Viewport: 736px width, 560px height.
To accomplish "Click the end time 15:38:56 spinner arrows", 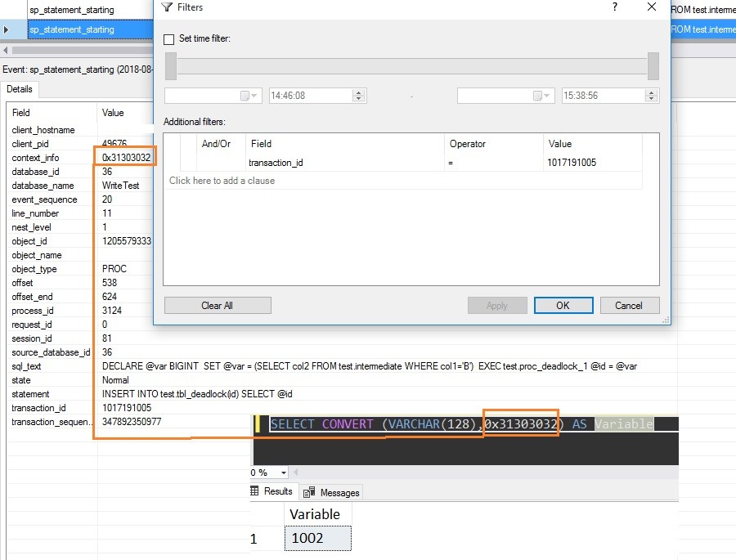I will tap(651, 96).
